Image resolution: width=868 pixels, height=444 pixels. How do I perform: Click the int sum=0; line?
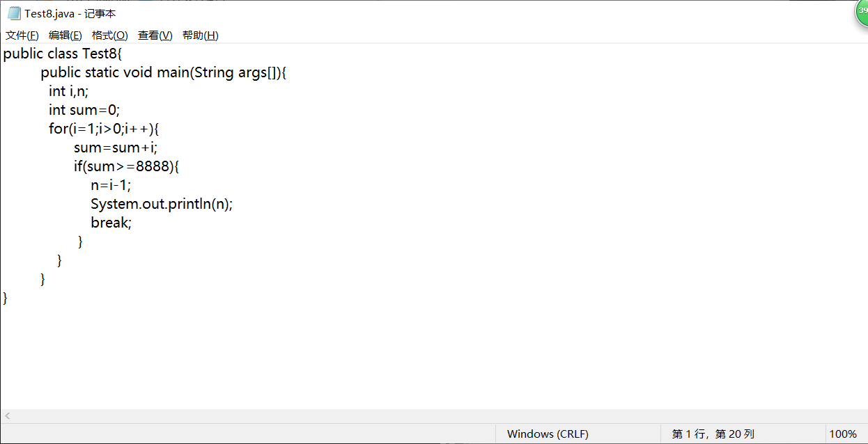coord(84,110)
